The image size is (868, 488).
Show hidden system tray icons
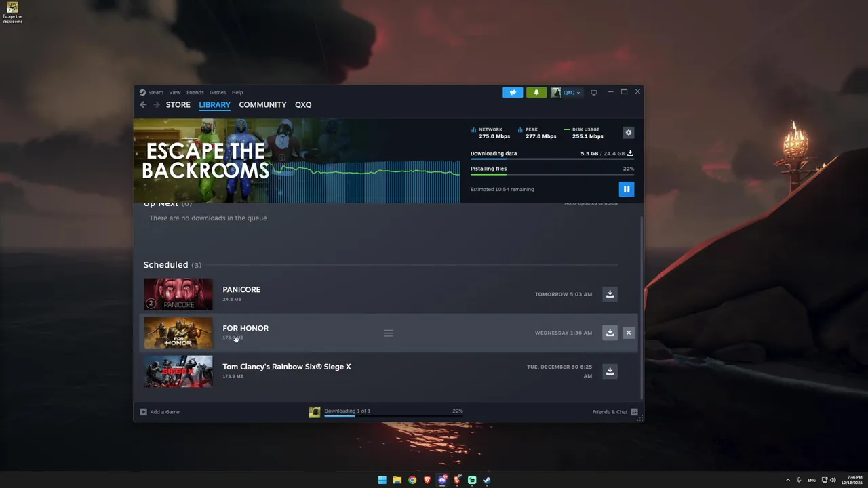point(788,480)
